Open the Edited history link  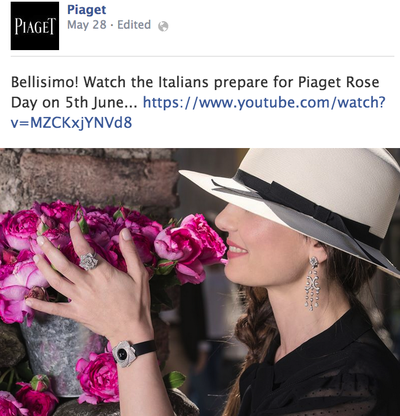point(134,25)
